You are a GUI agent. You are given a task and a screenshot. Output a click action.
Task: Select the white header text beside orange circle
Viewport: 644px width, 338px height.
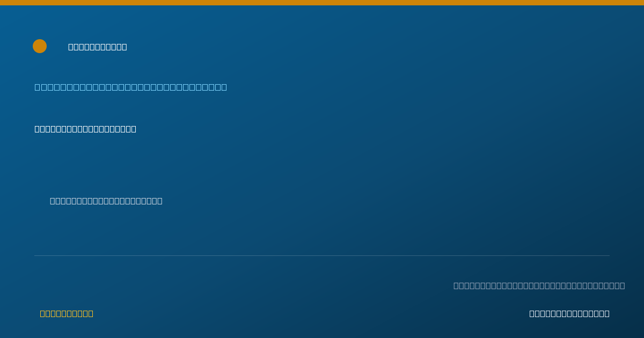(x=98, y=47)
